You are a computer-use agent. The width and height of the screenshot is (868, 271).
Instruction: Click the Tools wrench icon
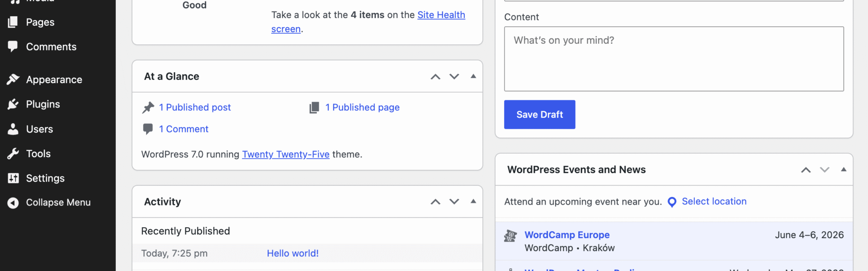[x=13, y=154]
